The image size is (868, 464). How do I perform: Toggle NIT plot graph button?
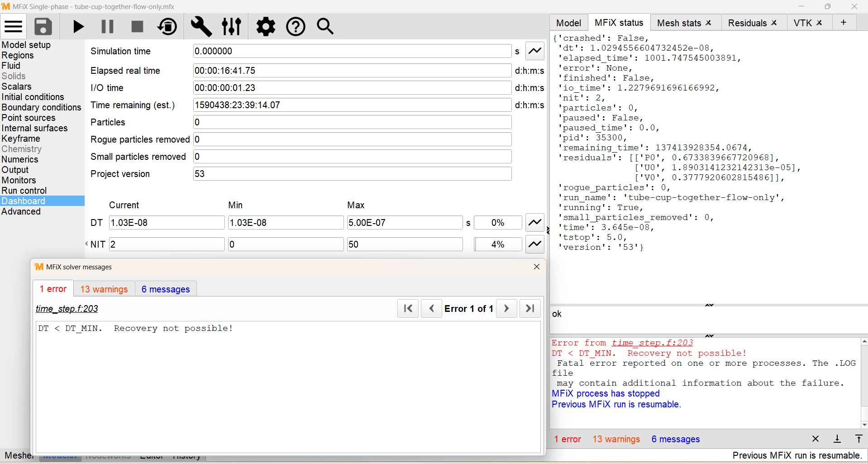pyautogui.click(x=535, y=244)
